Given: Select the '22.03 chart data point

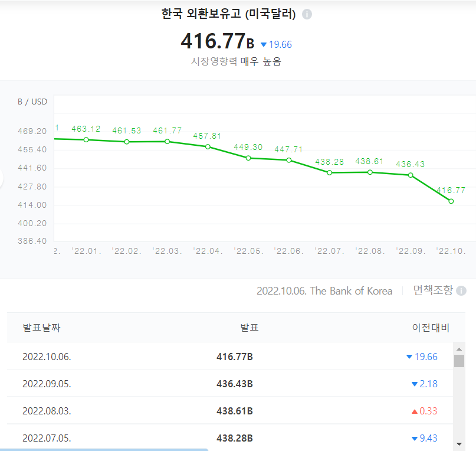Looking at the screenshot, I should 168,142.
